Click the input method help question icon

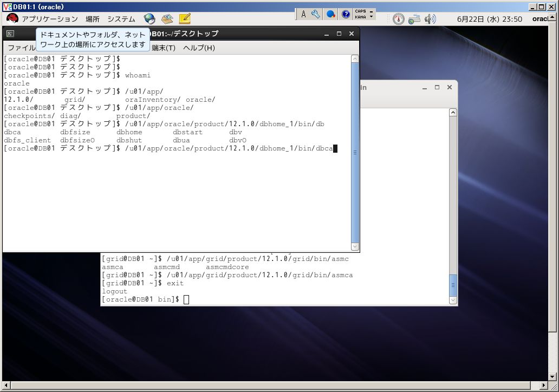[346, 14]
